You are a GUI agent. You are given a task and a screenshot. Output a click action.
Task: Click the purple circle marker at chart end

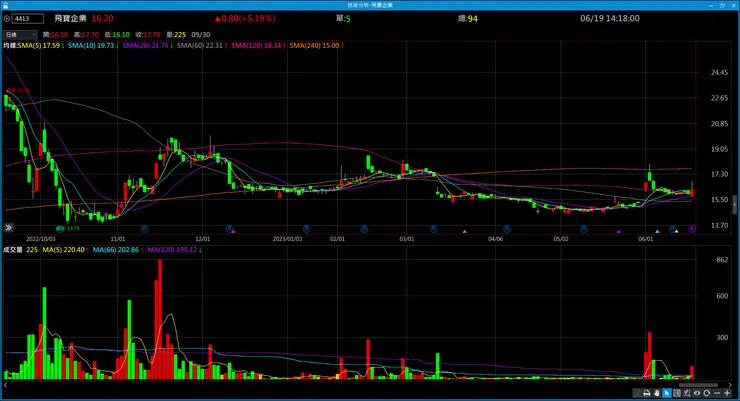(692, 229)
